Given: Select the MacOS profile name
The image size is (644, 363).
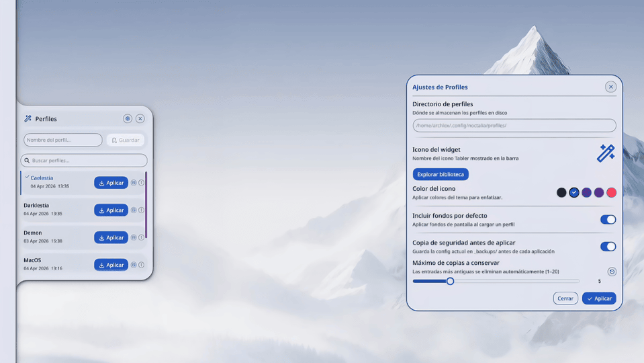Looking at the screenshot, I should (32, 260).
